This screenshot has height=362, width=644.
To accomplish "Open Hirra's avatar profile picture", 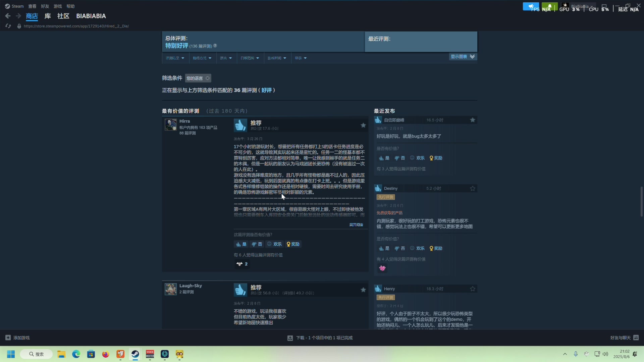I will (170, 124).
